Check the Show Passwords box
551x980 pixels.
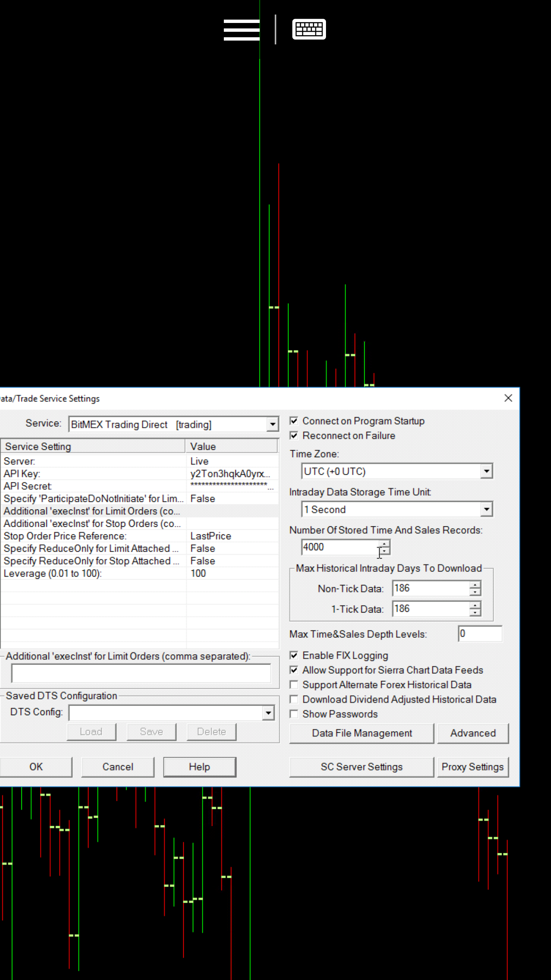[294, 714]
